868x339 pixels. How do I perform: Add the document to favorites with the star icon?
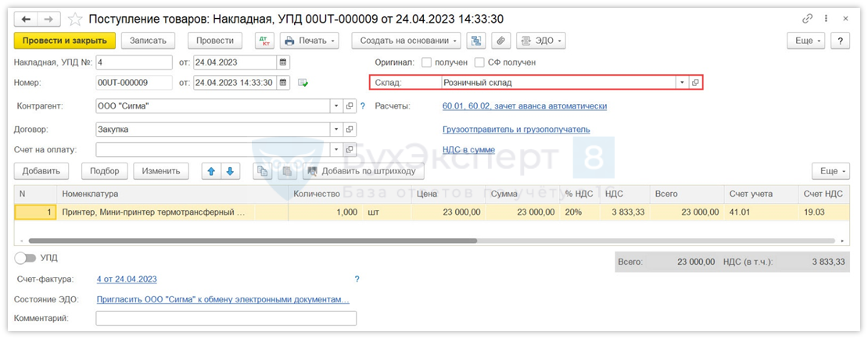[75, 19]
